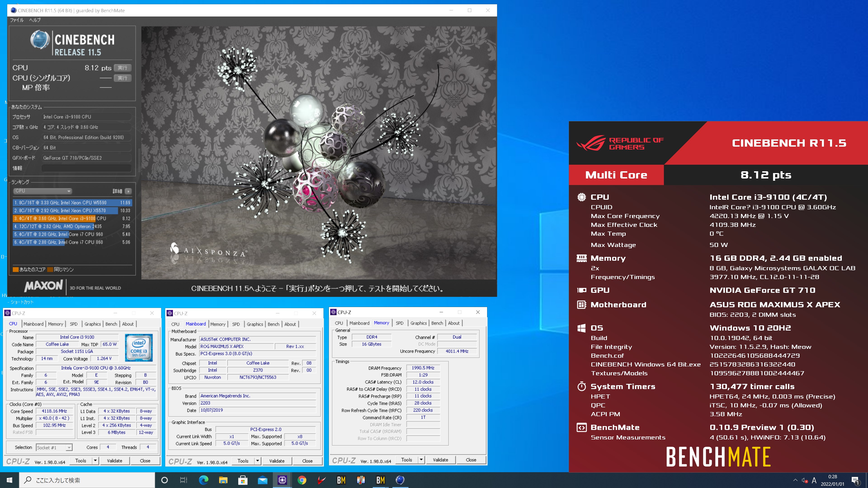Screen dimensions: 868x488
Task: Open Bench tab in Memory CPU-Z window
Action: (x=437, y=323)
